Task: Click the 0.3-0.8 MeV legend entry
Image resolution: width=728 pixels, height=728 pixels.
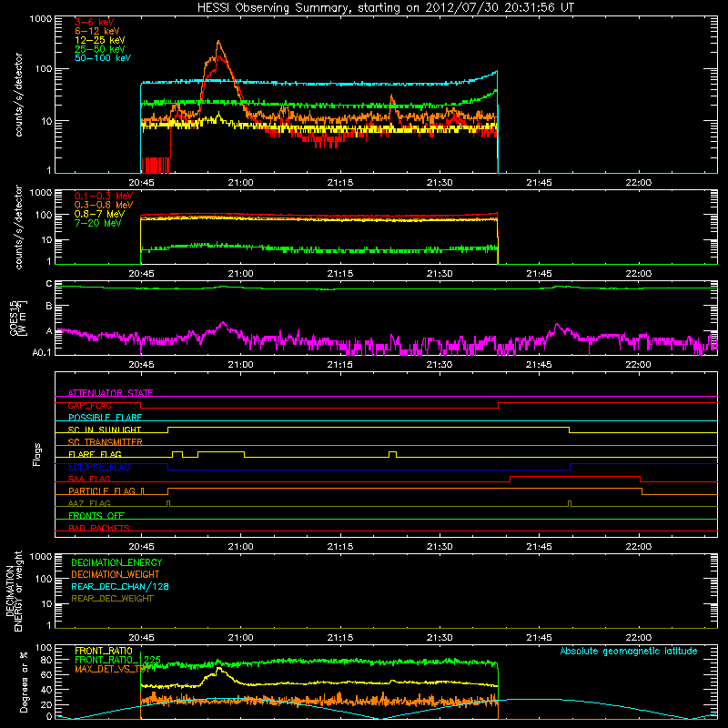Action: (104, 205)
